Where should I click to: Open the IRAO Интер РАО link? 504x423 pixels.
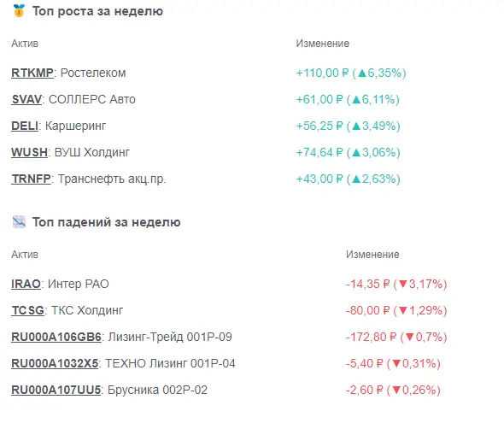26,284
